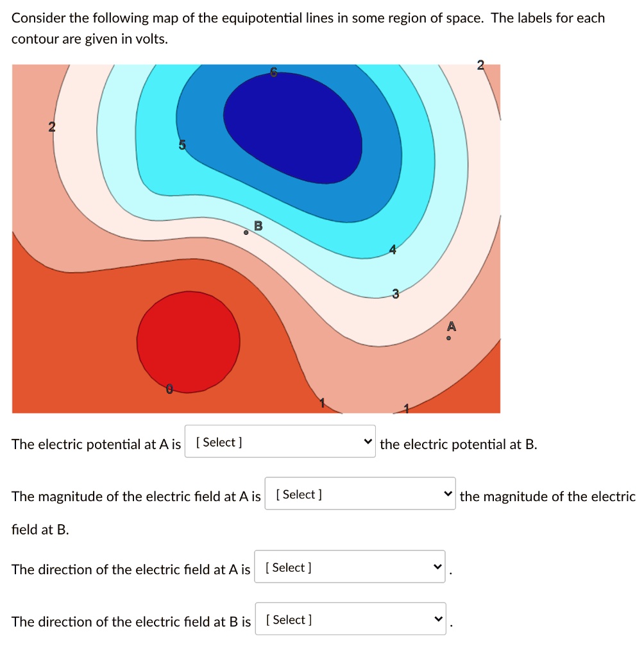Click the contour label 0 near the red region

[169, 388]
